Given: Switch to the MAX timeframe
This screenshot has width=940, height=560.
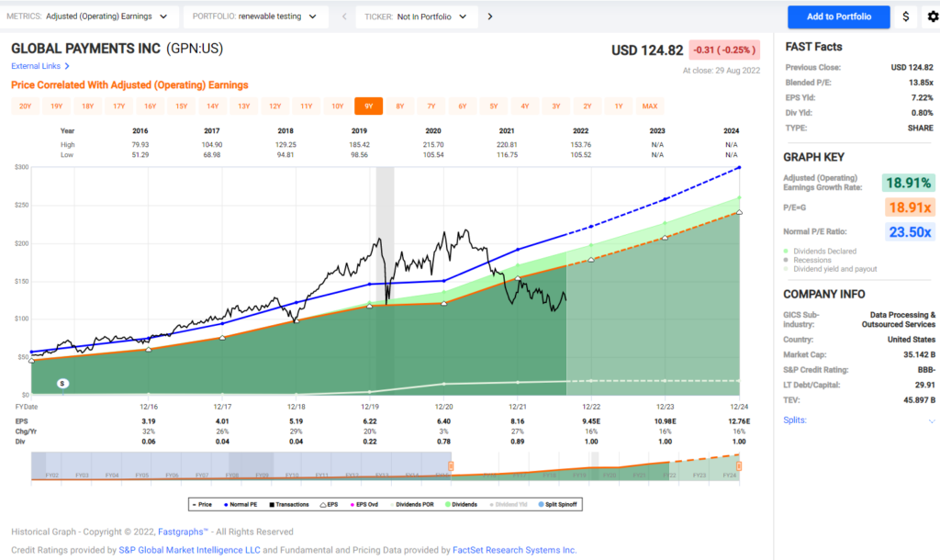Looking at the screenshot, I should [649, 106].
